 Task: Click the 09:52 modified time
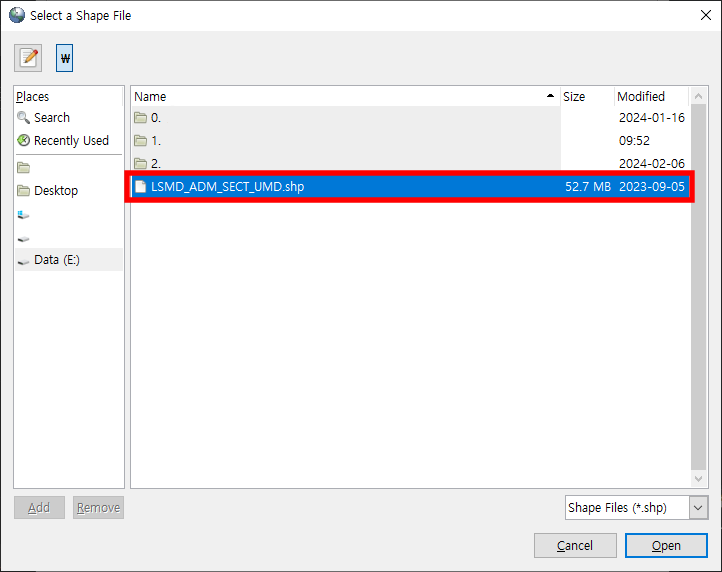pyautogui.click(x=634, y=141)
